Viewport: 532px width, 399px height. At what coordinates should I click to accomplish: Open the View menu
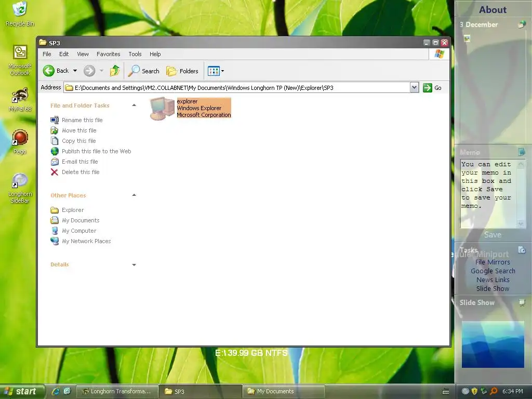(83, 54)
